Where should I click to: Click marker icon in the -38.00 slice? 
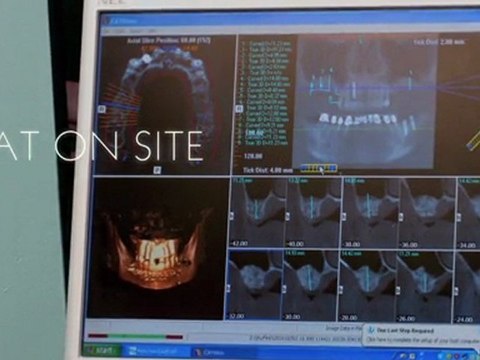[345, 216]
